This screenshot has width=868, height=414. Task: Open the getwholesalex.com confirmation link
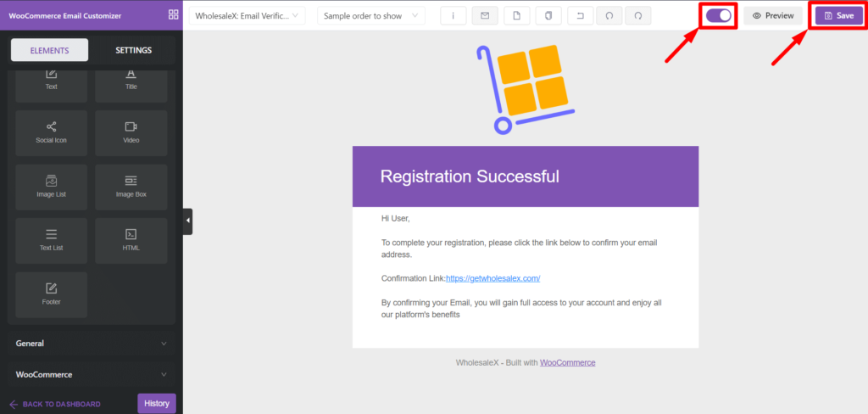[492, 278]
